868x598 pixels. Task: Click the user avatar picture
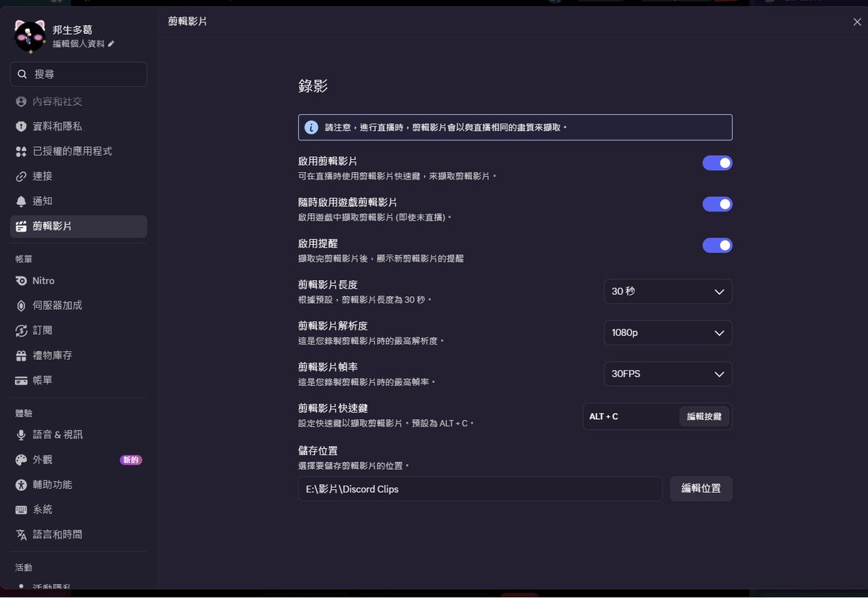coord(30,36)
